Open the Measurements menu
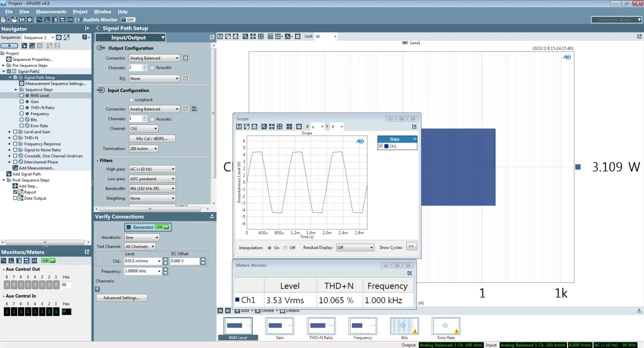 pyautogui.click(x=51, y=12)
